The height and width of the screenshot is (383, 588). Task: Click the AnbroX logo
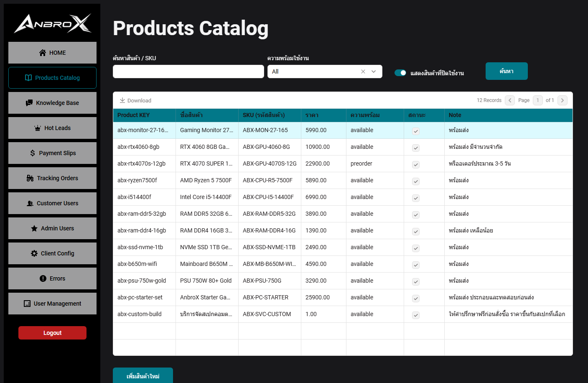pyautogui.click(x=53, y=23)
